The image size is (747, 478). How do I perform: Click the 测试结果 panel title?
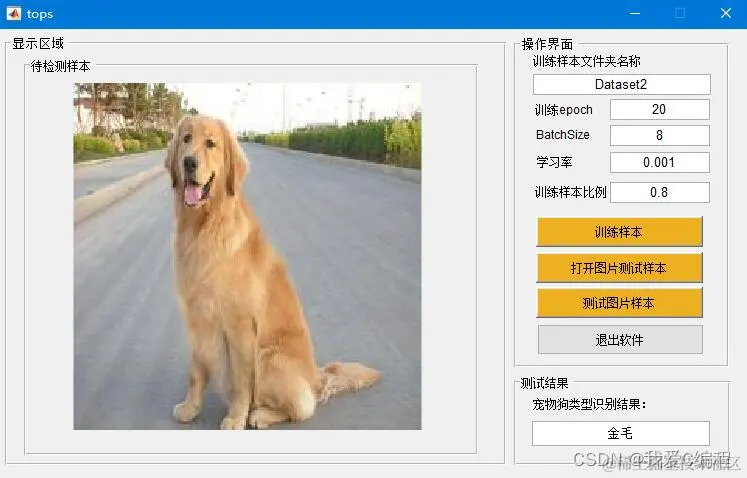[544, 383]
